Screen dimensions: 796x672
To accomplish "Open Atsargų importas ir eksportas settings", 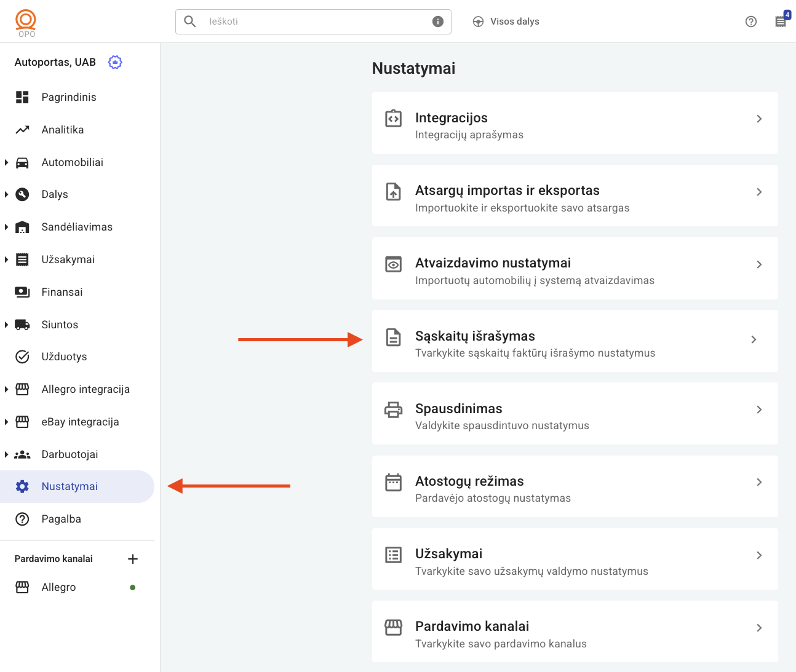I will pos(575,196).
